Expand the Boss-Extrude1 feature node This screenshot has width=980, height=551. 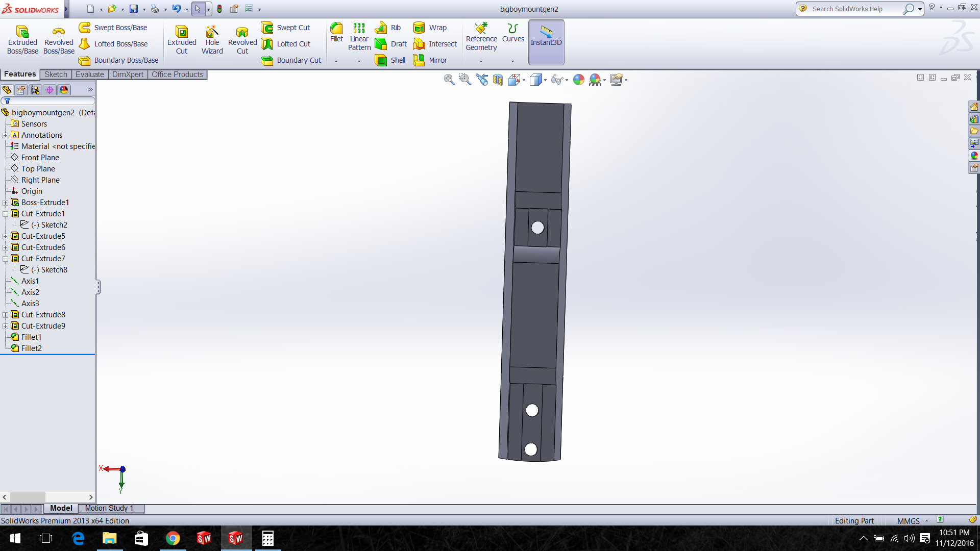(6, 203)
